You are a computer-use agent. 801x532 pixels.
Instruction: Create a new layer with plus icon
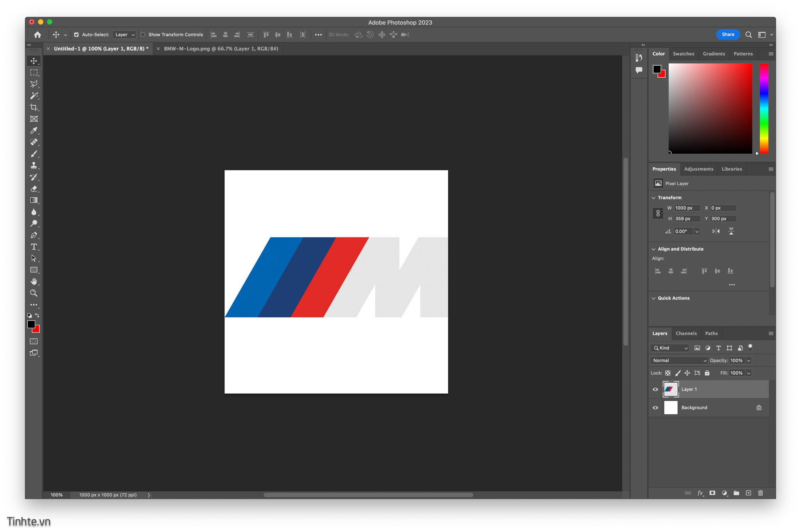coord(749,493)
